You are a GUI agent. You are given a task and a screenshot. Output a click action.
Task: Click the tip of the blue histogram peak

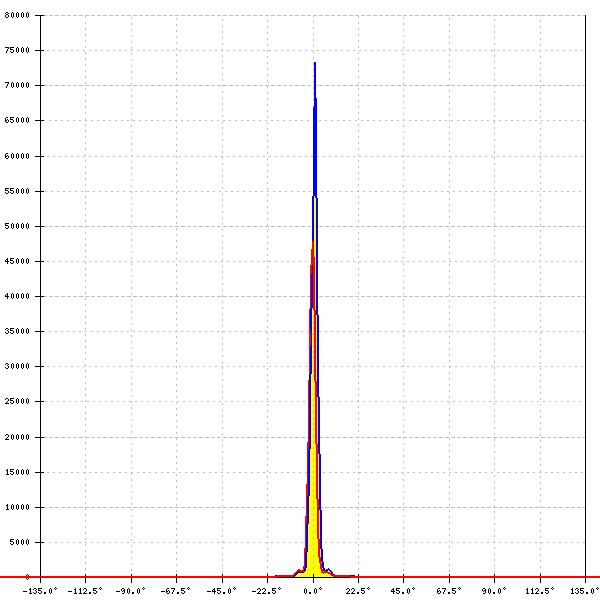tap(315, 64)
